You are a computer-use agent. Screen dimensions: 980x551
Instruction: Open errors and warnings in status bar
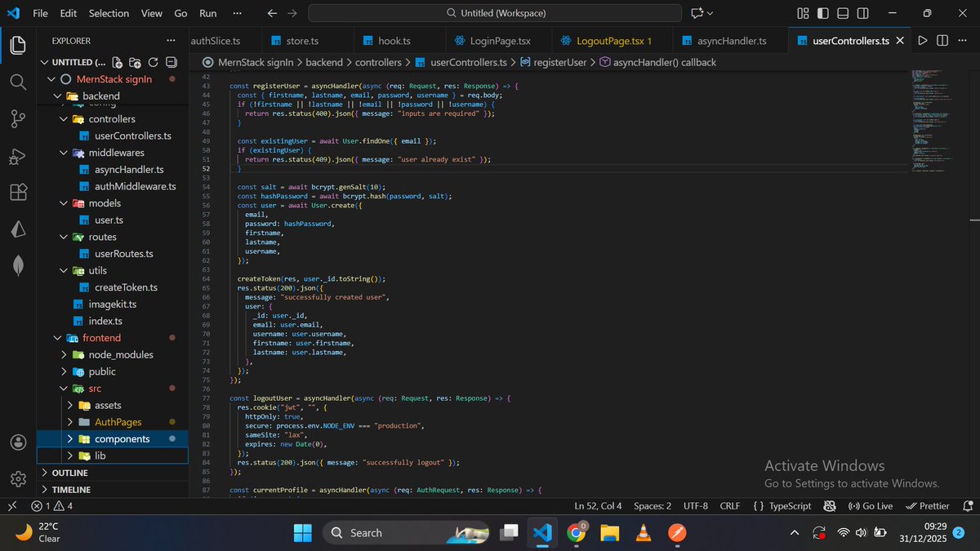(x=52, y=506)
